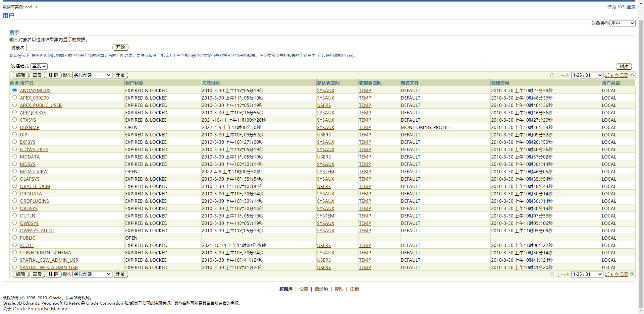Viewport: 644px width, 314px height.
Task: Click the 删除 button
Action: point(53,75)
